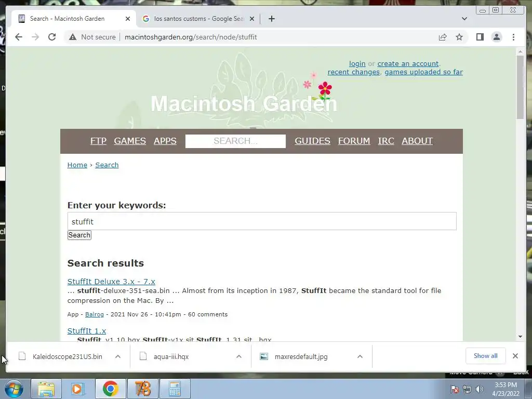The image size is (532, 399).
Task: Click create an account link
Action: pos(408,63)
